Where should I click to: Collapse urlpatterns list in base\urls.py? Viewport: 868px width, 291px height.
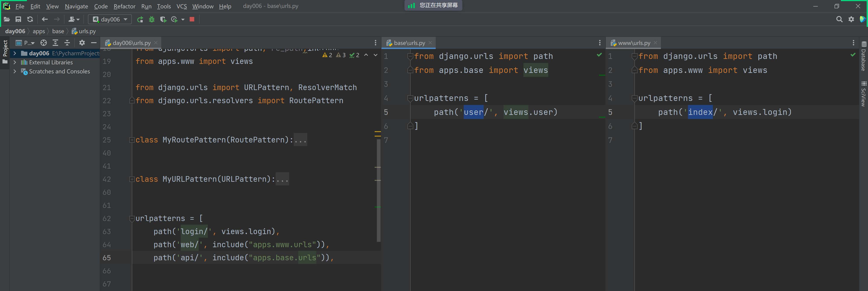click(410, 98)
